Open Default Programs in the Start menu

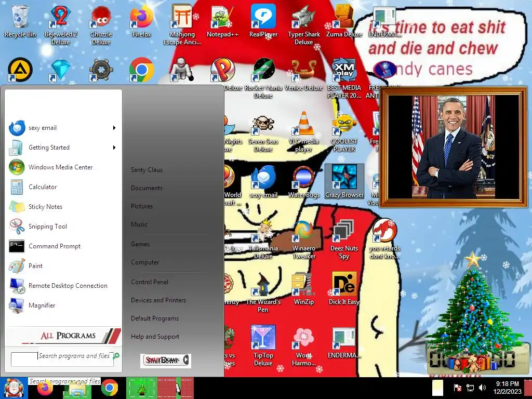(x=155, y=318)
